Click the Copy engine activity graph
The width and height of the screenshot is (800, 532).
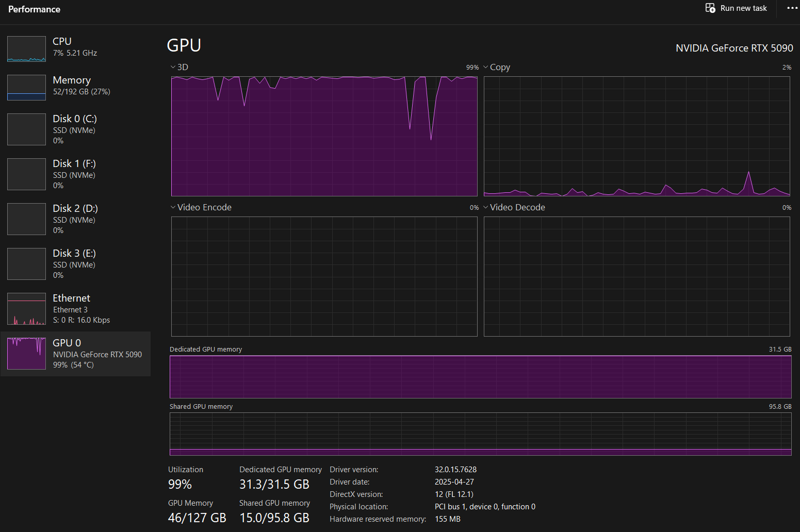point(636,136)
